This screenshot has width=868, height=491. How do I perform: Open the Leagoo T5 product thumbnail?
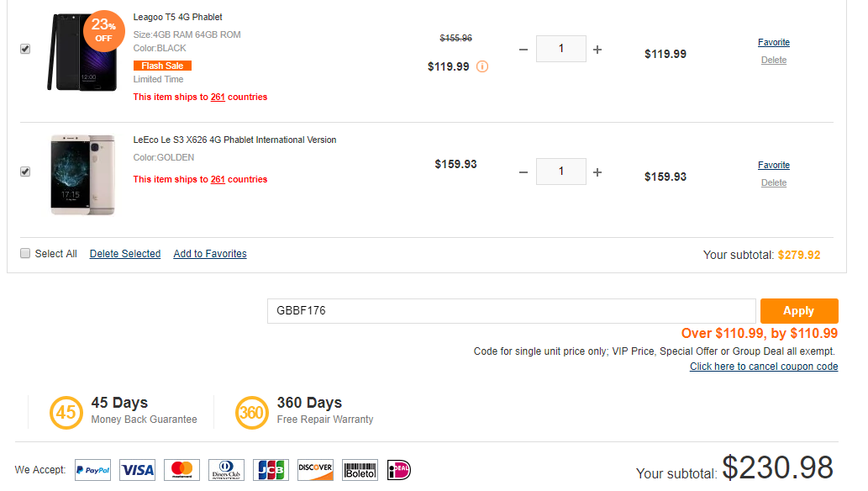click(82, 52)
